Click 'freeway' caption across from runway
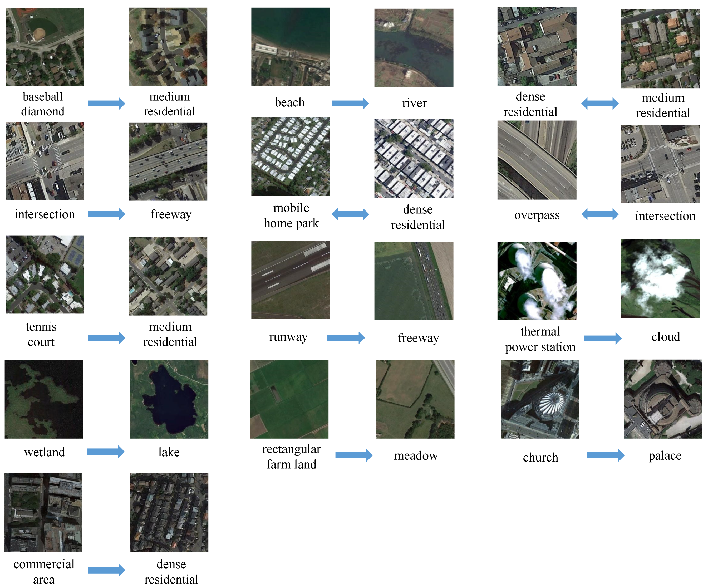 (x=418, y=338)
